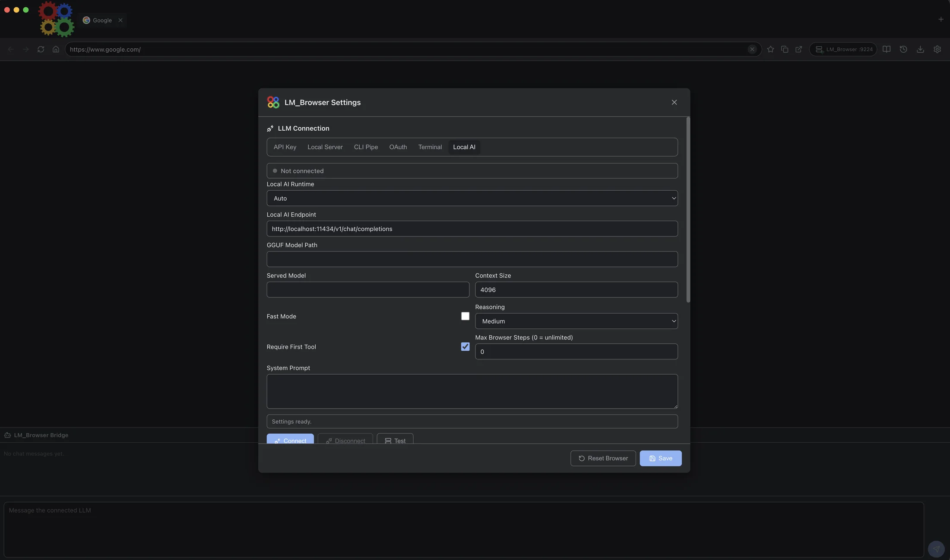The height and width of the screenshot is (560, 950).
Task: Click the LM_Browser :9224 server badge
Action: [x=843, y=49]
